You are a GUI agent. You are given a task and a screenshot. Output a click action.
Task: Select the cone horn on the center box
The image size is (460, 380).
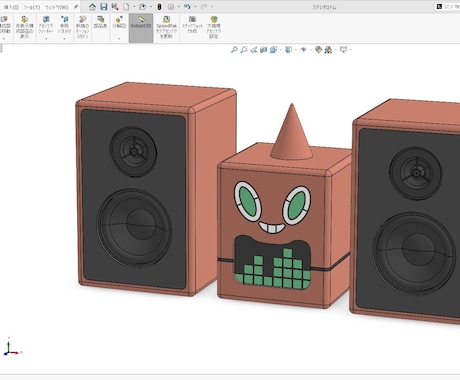coord(291,132)
